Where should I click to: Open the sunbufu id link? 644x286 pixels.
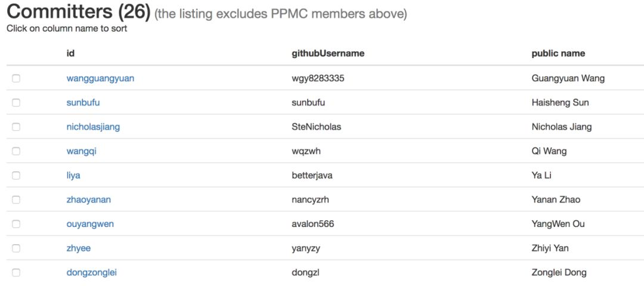point(83,103)
